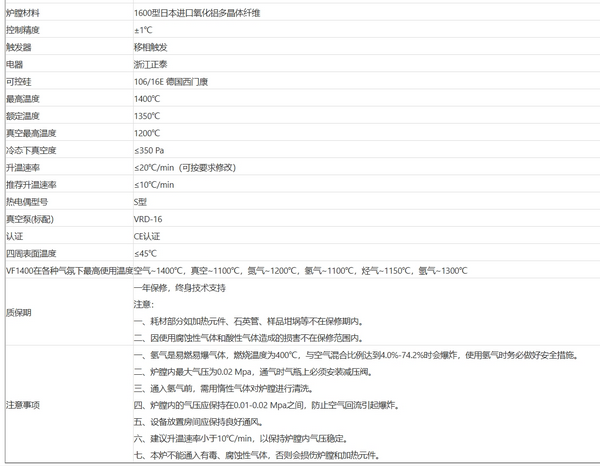The width and height of the screenshot is (600, 466).
Task: Click note one about 氢气是易燃易爆气体
Action: pos(356,355)
